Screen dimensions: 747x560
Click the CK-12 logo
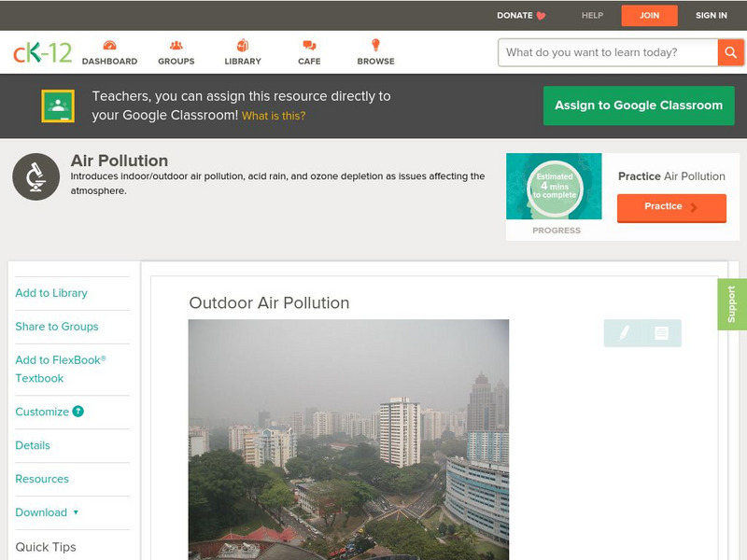(x=42, y=52)
